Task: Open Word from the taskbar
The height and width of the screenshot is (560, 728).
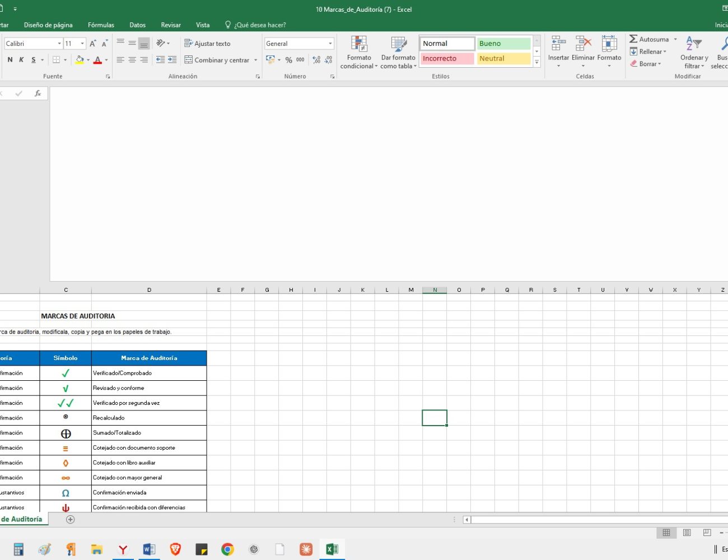Action: (x=149, y=549)
